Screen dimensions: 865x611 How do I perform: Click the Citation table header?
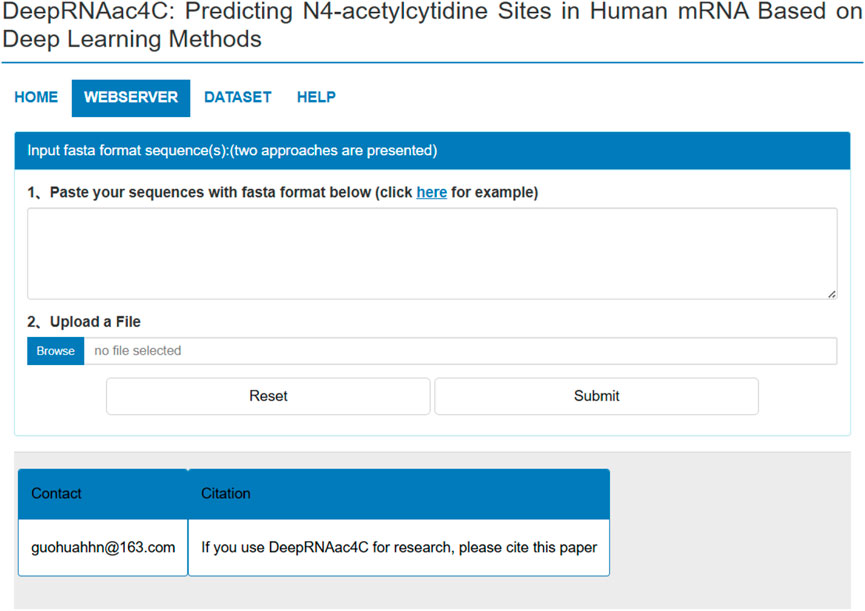click(226, 493)
